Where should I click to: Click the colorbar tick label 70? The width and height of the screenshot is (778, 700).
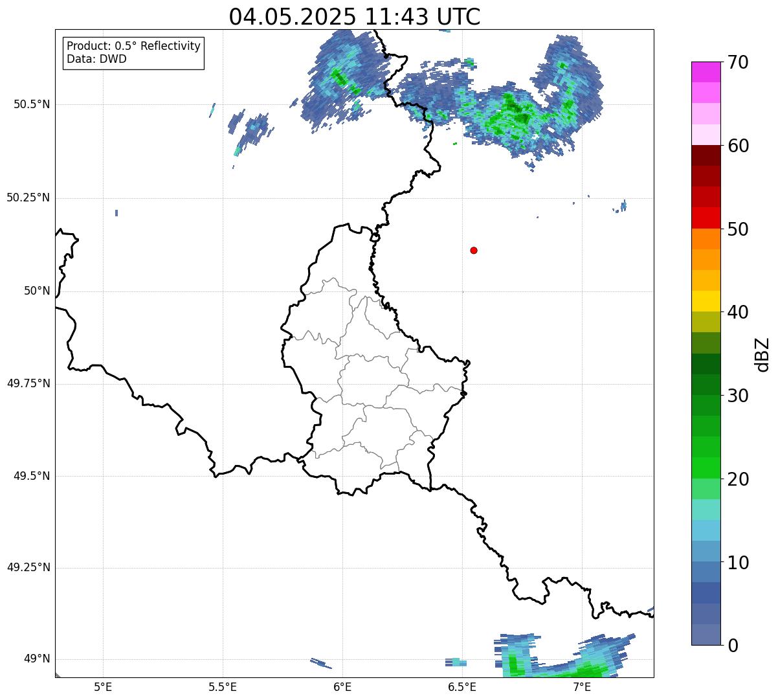(738, 63)
